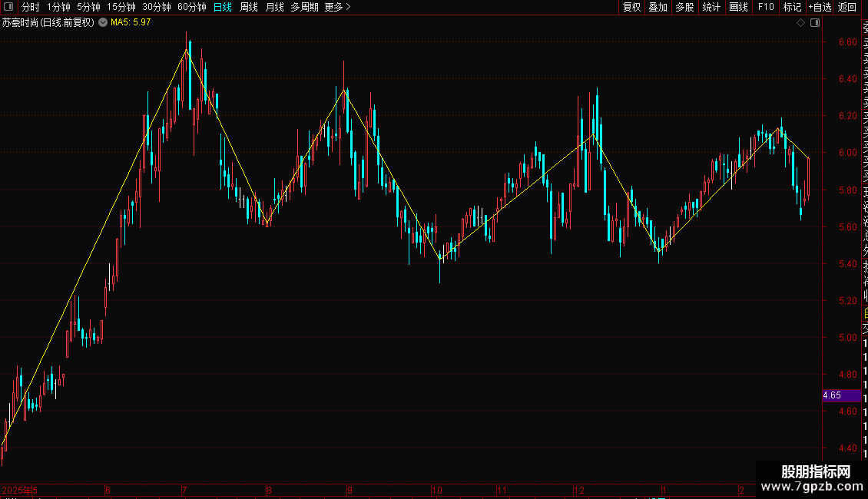Open the dropdown arrow beside 苏豪时尚 title
868x499 pixels.
click(103, 23)
